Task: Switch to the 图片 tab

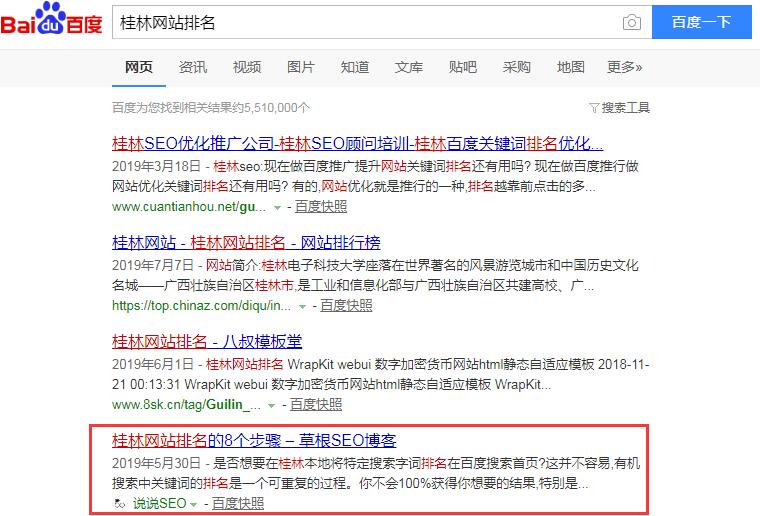Action: click(x=301, y=67)
